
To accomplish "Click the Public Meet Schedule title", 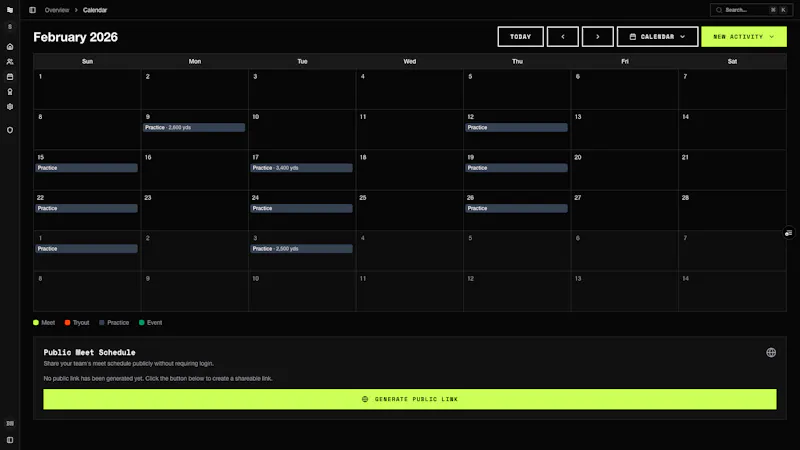I will point(89,353).
